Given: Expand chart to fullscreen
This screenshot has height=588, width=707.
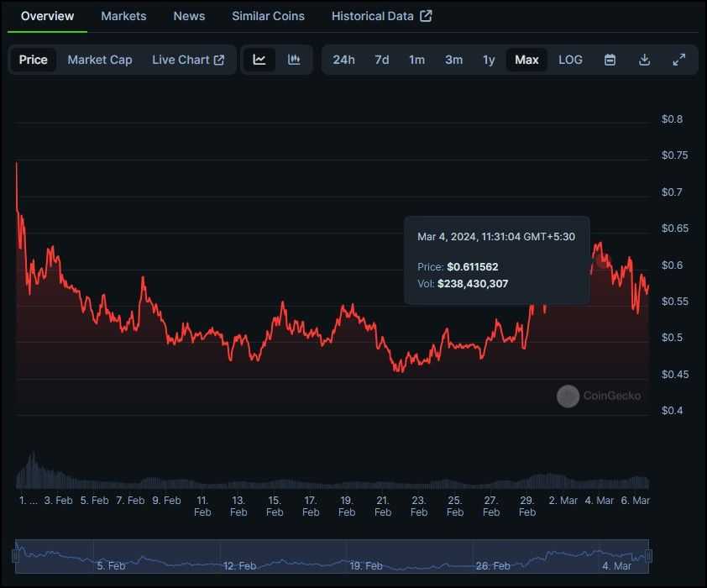Looking at the screenshot, I should 679,60.
